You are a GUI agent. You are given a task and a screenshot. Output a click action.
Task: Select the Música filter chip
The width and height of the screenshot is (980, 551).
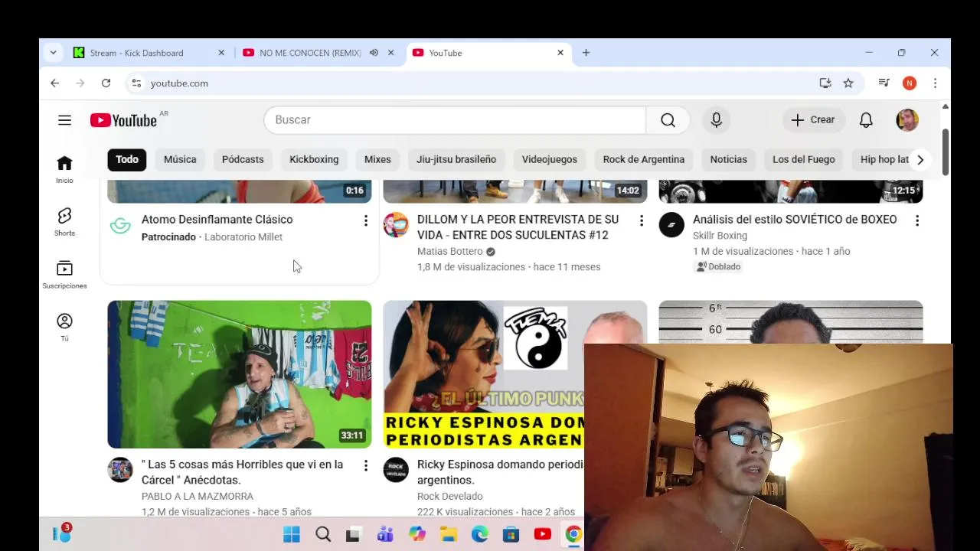[x=180, y=159]
